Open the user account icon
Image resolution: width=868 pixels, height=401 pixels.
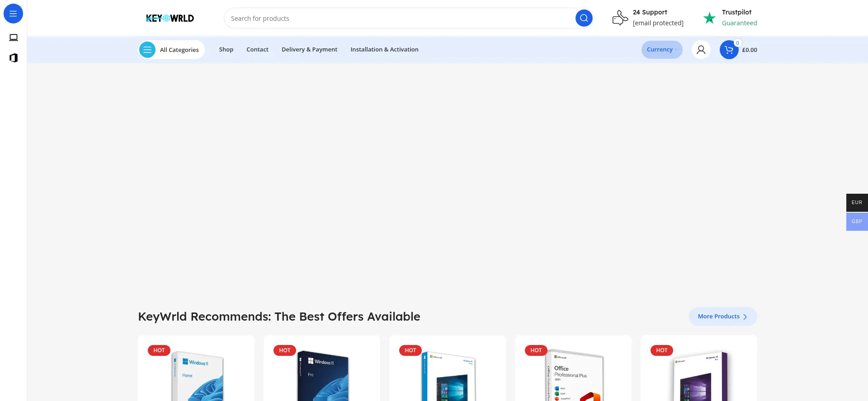(x=701, y=50)
